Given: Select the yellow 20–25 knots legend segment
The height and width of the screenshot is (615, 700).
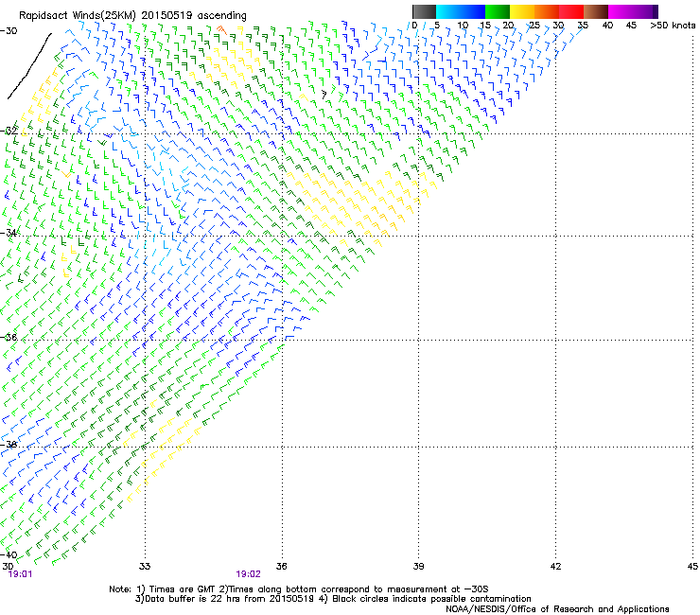Looking at the screenshot, I should coord(522,11).
